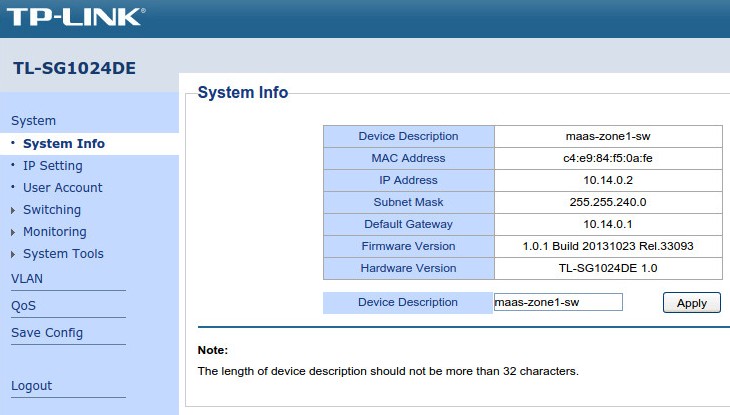Screen dimensions: 730x415
Task: Log out via Logout link
Action: 32,386
